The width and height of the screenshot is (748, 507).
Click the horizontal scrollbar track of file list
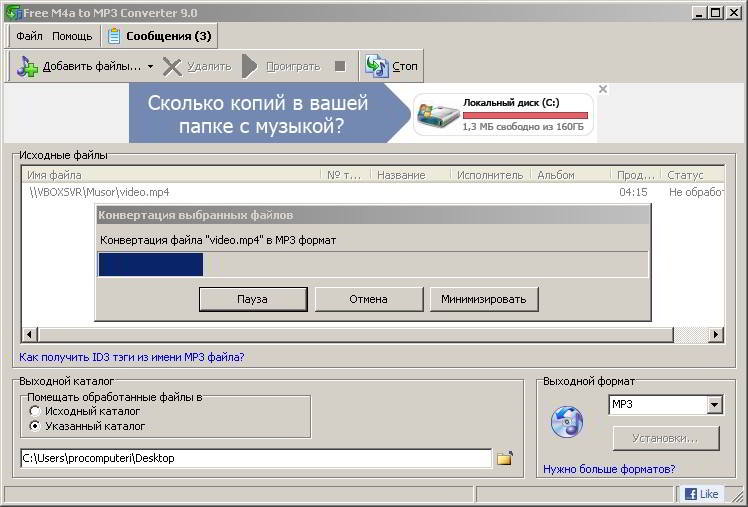pos(690,334)
